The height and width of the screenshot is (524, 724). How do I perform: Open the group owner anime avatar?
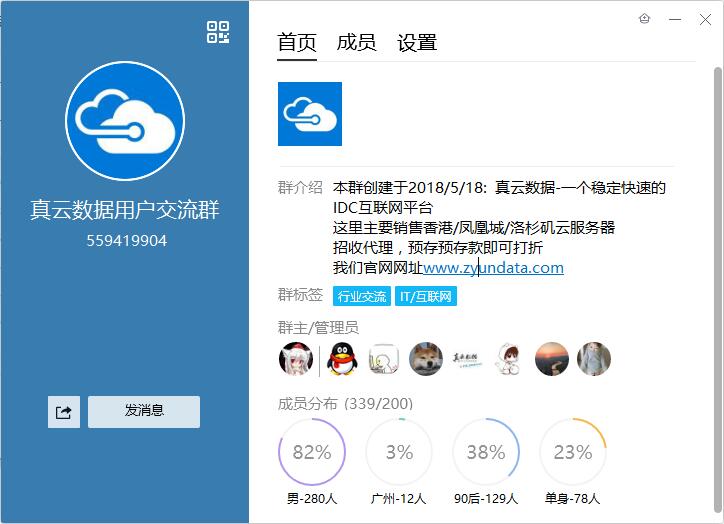coord(296,359)
